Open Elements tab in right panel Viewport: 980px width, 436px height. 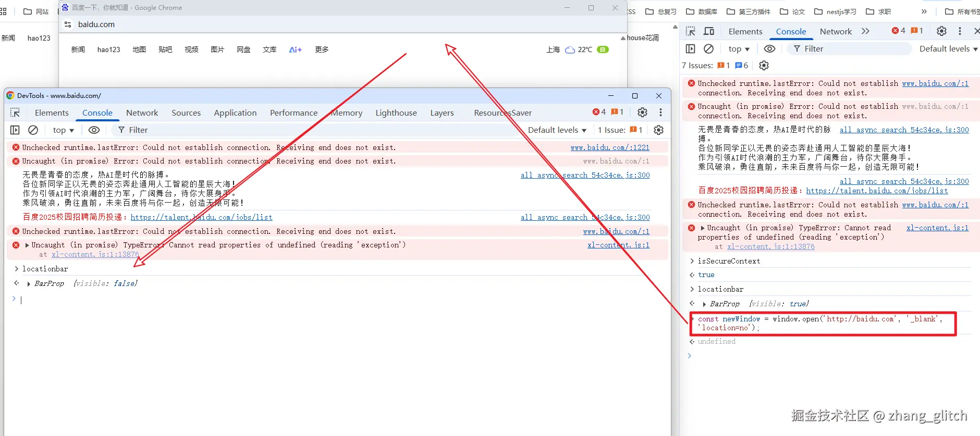pyautogui.click(x=745, y=31)
